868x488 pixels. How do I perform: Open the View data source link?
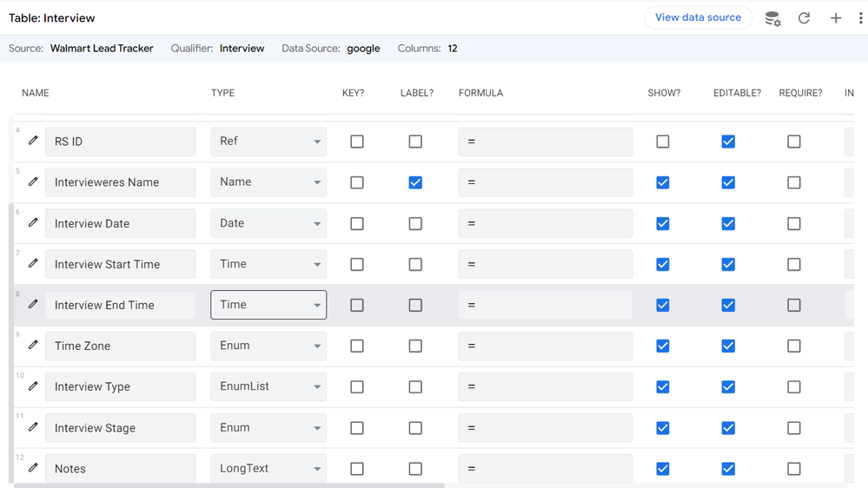(x=698, y=17)
